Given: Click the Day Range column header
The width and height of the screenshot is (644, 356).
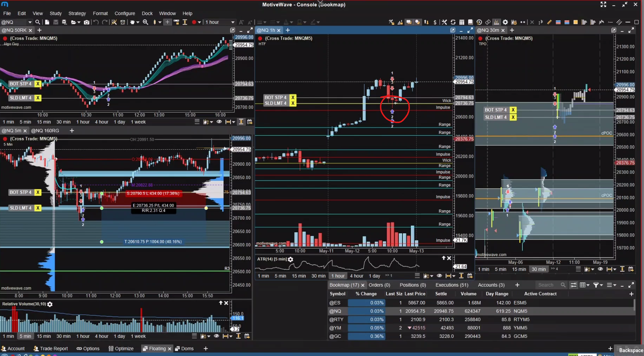Looking at the screenshot, I should coord(497,294).
